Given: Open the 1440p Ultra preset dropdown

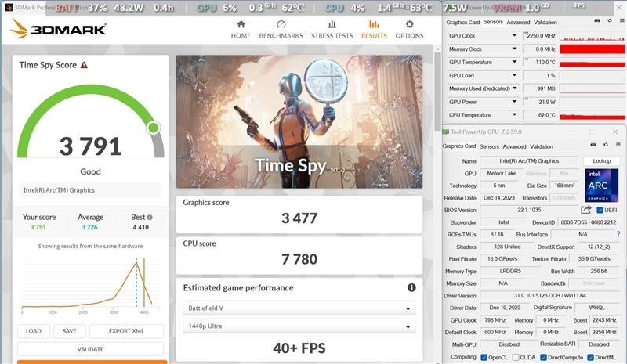Looking at the screenshot, I should point(299,325).
